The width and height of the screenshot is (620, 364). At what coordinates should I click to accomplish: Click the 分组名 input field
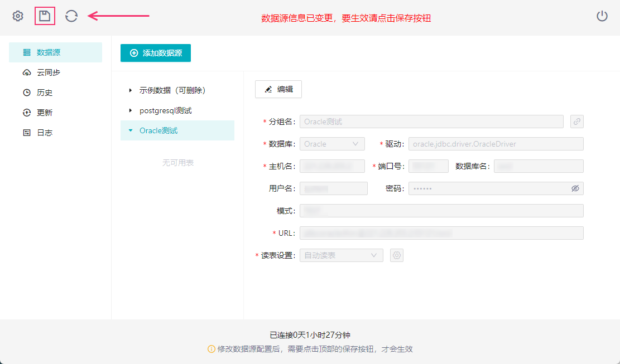coord(431,122)
